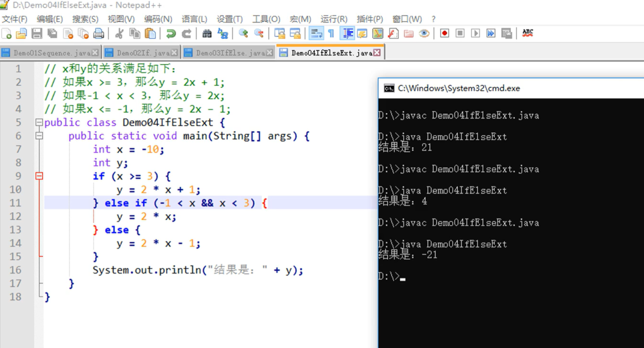Viewport: 644px width, 348px height.
Task: Open the 编辑(E) menu
Action: point(49,19)
